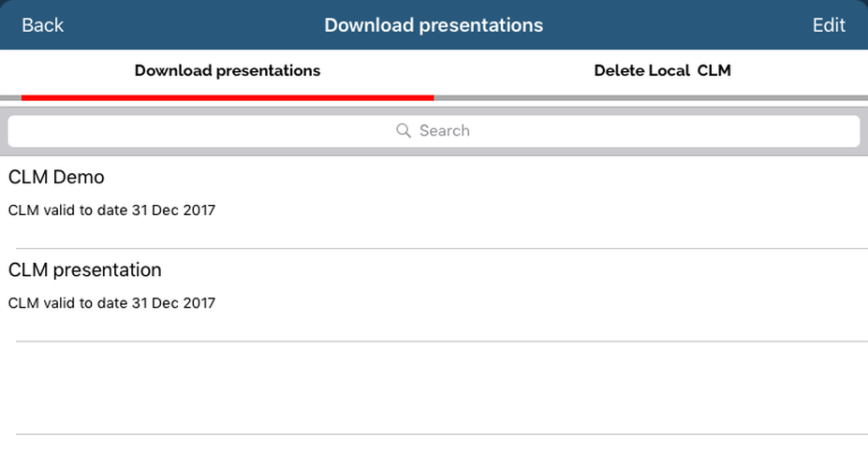The image size is (868, 450).
Task: Click the separator line below CLM Demo
Action: coord(440,248)
